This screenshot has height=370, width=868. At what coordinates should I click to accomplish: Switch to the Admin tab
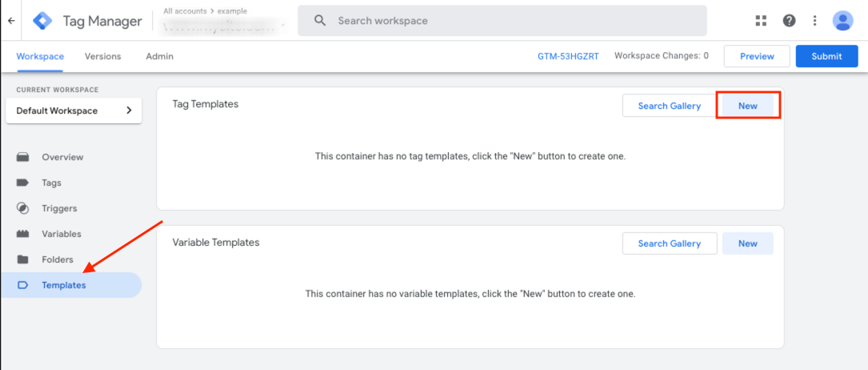(x=159, y=56)
